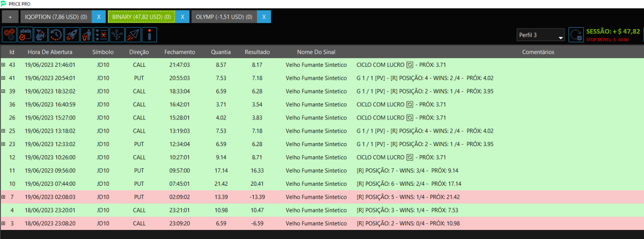Open the calendar checkmark schedule icon
The width and height of the screenshot is (644, 239).
pyautogui.click(x=25, y=35)
